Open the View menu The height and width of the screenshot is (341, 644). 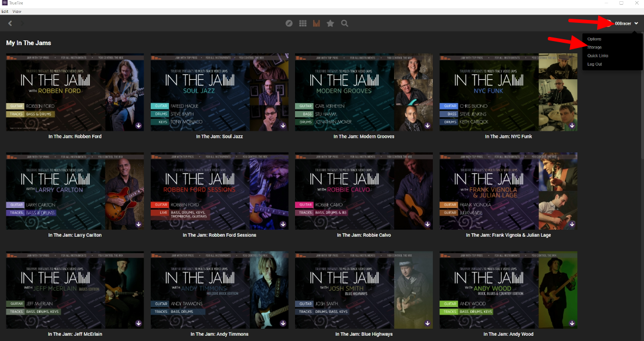point(17,12)
